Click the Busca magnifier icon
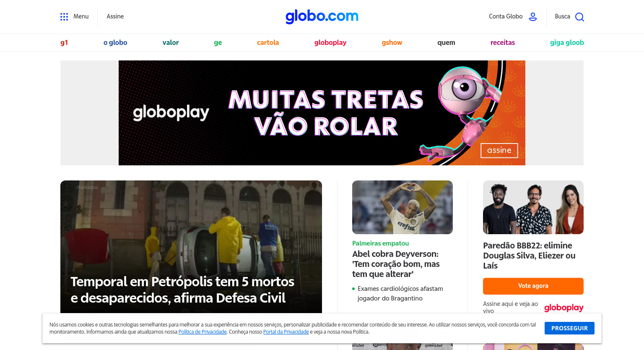 pyautogui.click(x=579, y=17)
